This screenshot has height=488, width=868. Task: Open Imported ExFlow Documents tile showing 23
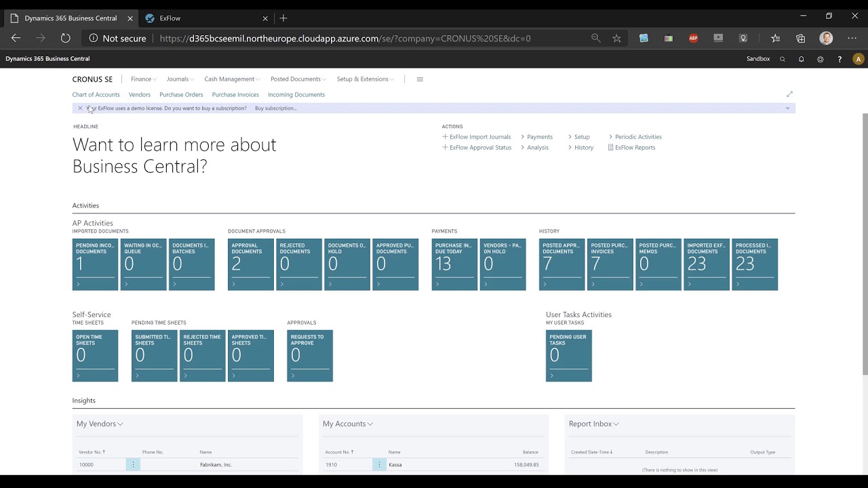(x=707, y=264)
